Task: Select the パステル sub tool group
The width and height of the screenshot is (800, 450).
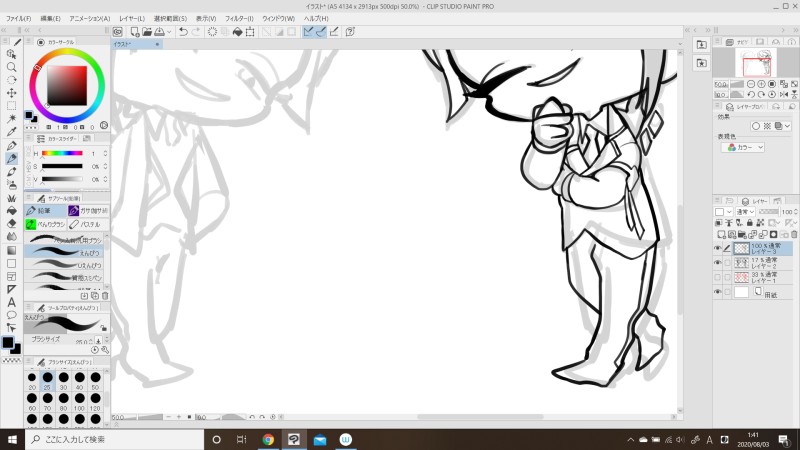Action: point(88,224)
